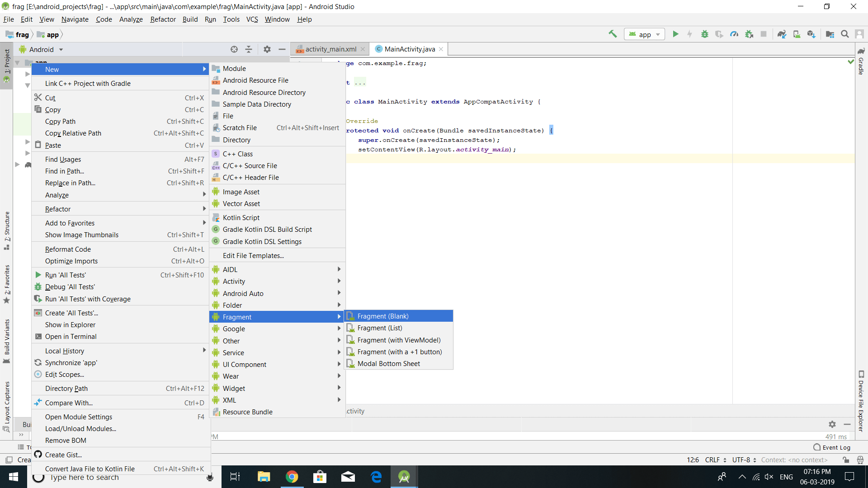Expand the Refactor submenu in context menu
Screen dimensions: 868x488
121,209
